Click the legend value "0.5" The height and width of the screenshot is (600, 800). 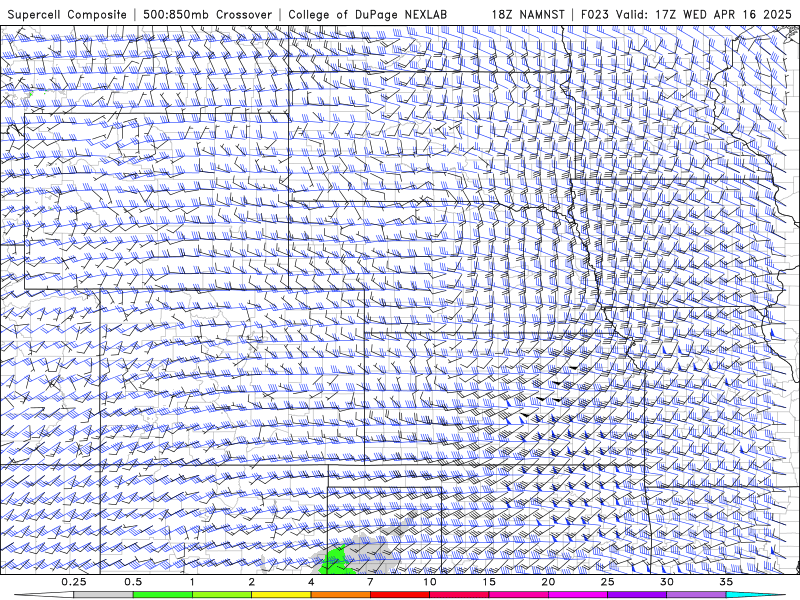(x=133, y=582)
